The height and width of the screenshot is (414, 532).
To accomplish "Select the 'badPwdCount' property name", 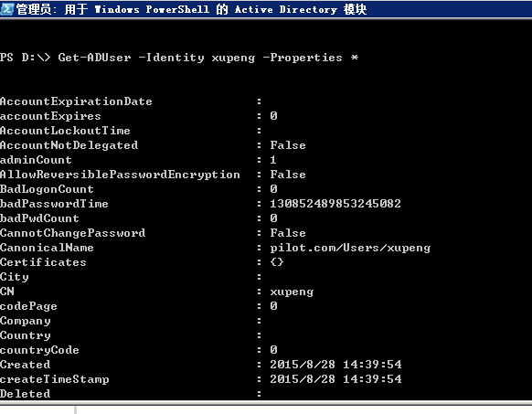I will coord(39,218).
